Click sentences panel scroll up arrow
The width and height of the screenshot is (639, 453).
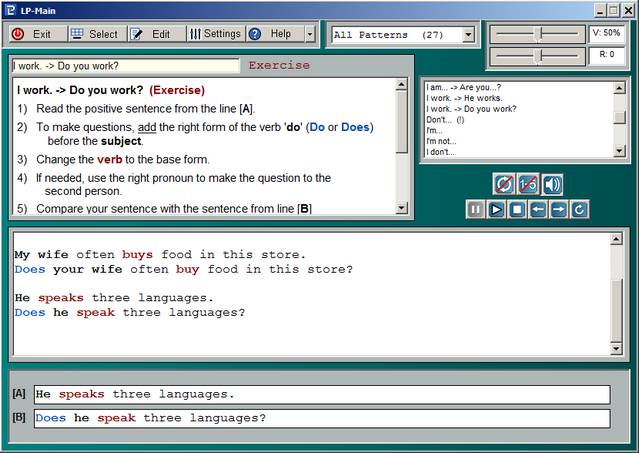(x=616, y=239)
